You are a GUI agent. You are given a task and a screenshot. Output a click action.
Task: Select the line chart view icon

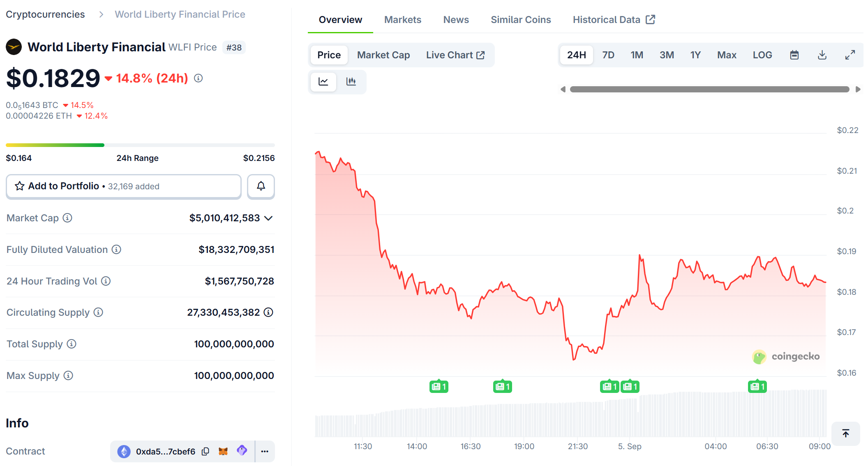tap(323, 81)
